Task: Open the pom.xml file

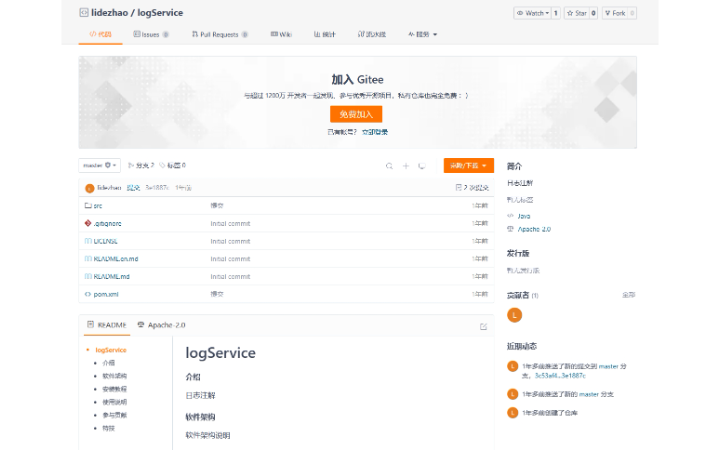Action: [106, 294]
